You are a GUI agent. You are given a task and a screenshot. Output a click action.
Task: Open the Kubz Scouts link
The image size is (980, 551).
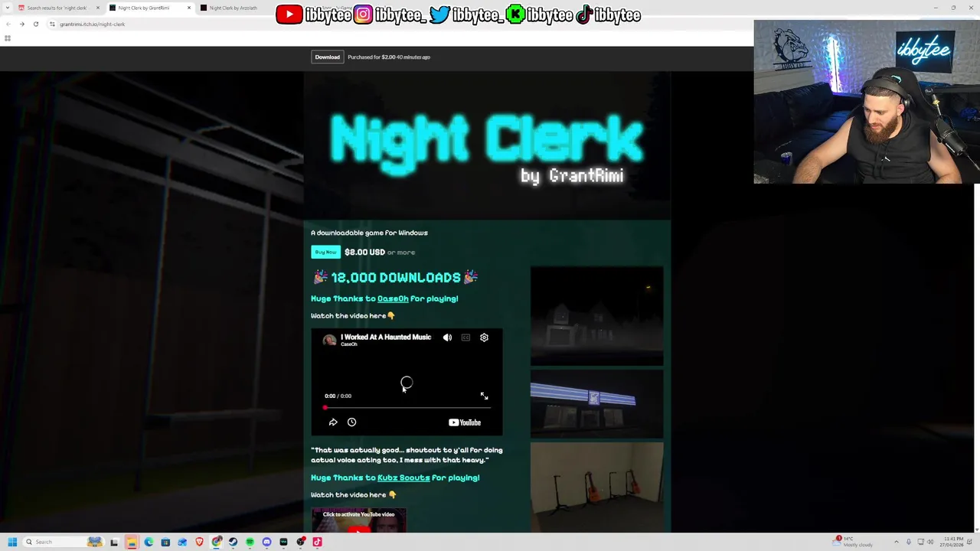point(403,478)
